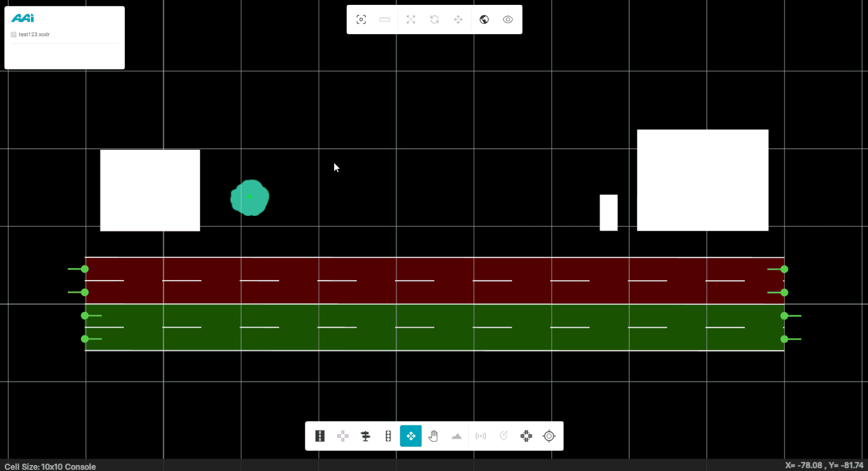The image size is (868, 471).
Task: Select the teal tree object
Action: (250, 198)
